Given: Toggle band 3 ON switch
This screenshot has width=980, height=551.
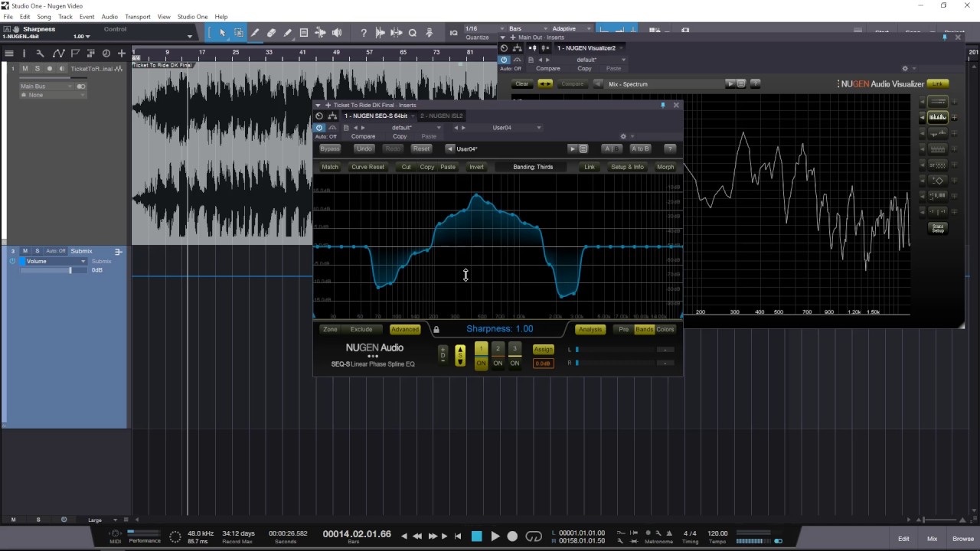Looking at the screenshot, I should pyautogui.click(x=514, y=364).
